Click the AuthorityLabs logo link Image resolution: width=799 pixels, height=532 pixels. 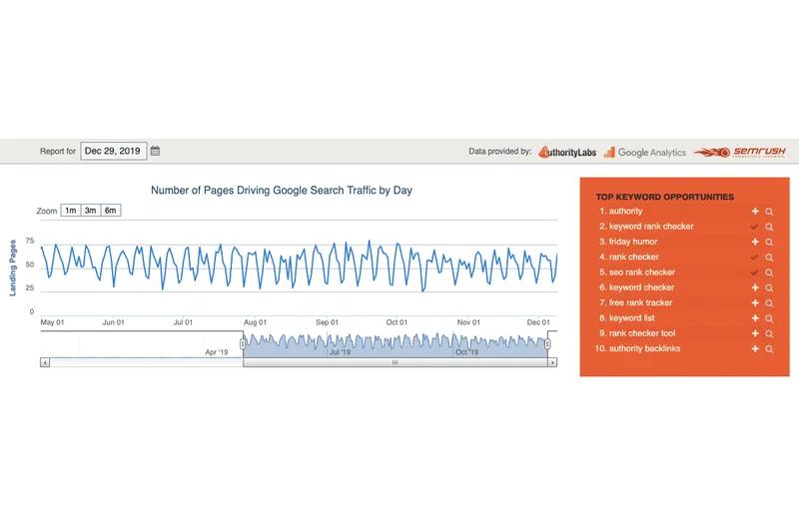click(x=567, y=152)
